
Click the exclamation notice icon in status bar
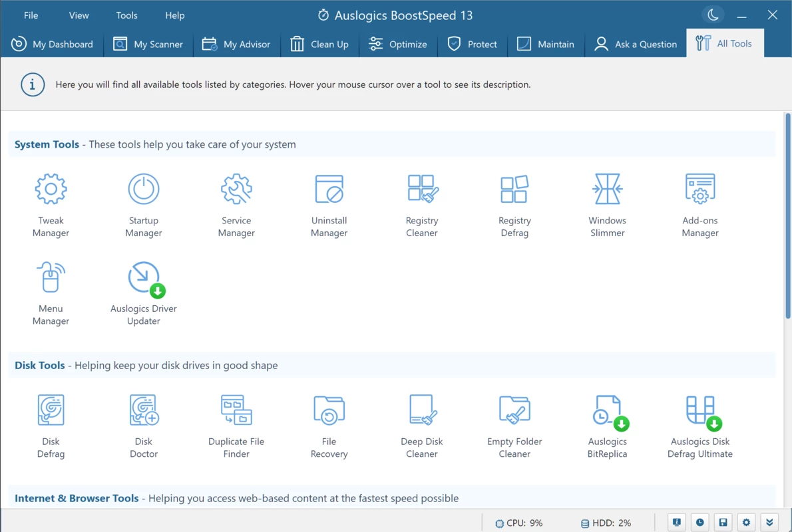(677, 523)
